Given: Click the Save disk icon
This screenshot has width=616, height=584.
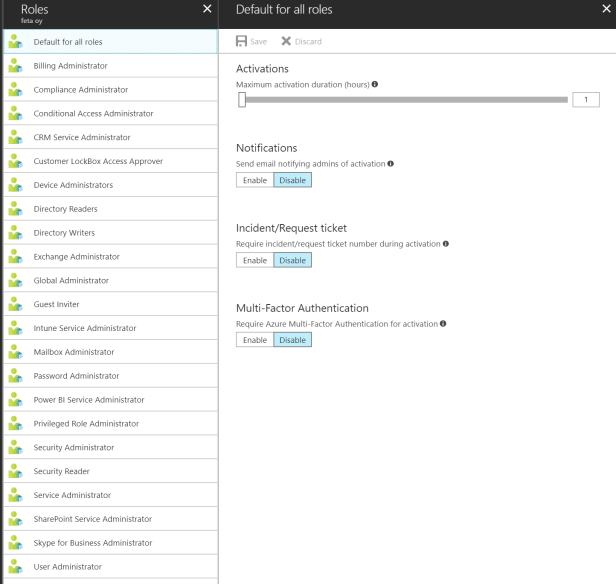Looking at the screenshot, I should coord(242,41).
